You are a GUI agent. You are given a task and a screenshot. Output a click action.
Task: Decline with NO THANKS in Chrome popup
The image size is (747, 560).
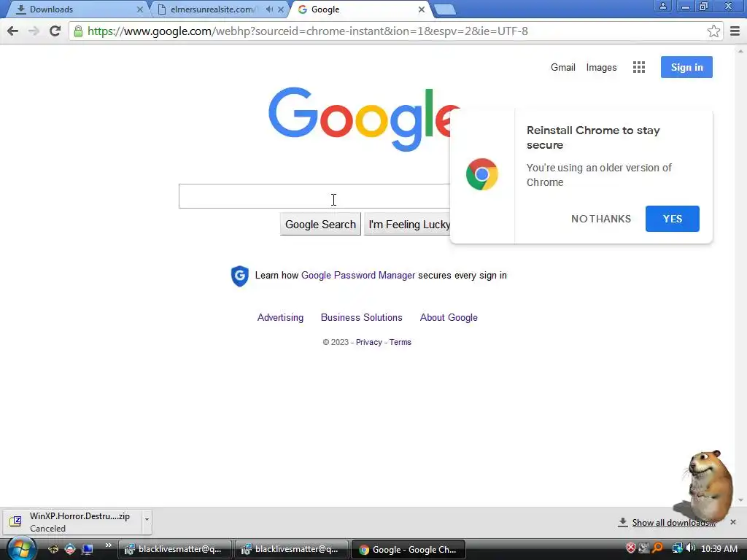click(601, 219)
